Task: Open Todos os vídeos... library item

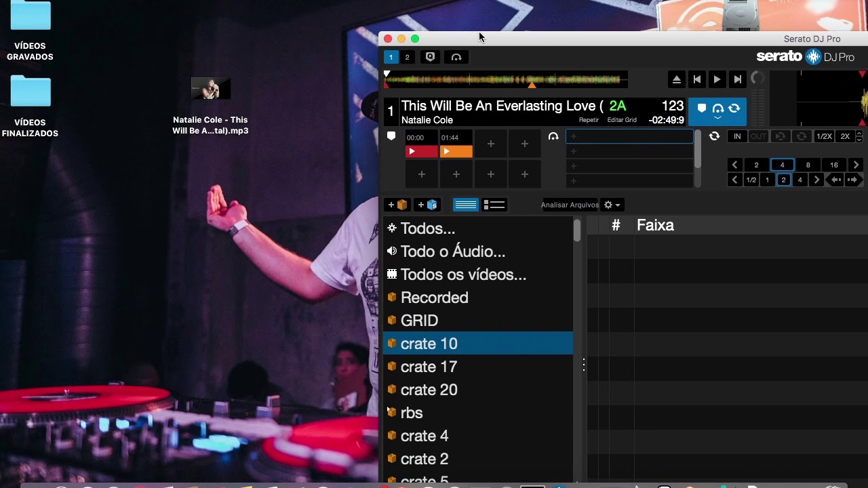Action: point(478,274)
